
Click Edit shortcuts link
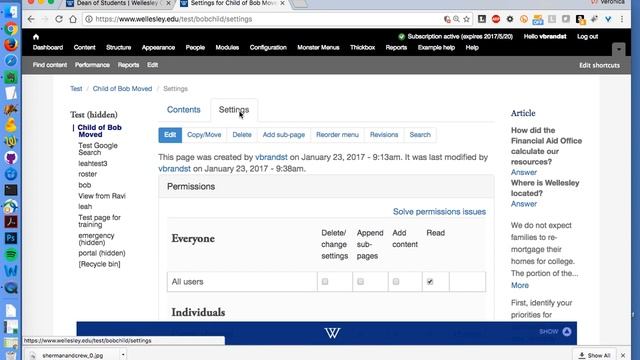coord(599,65)
